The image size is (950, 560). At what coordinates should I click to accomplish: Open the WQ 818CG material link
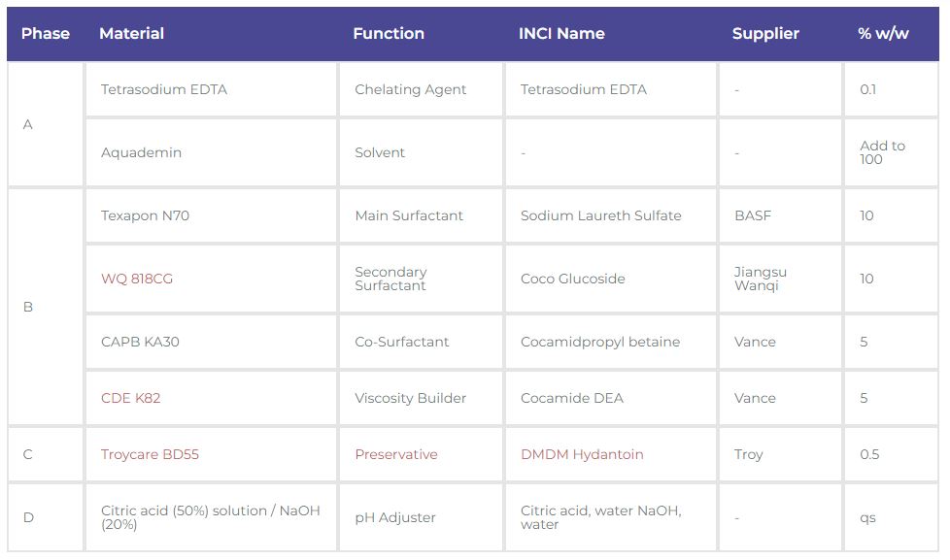click(137, 279)
